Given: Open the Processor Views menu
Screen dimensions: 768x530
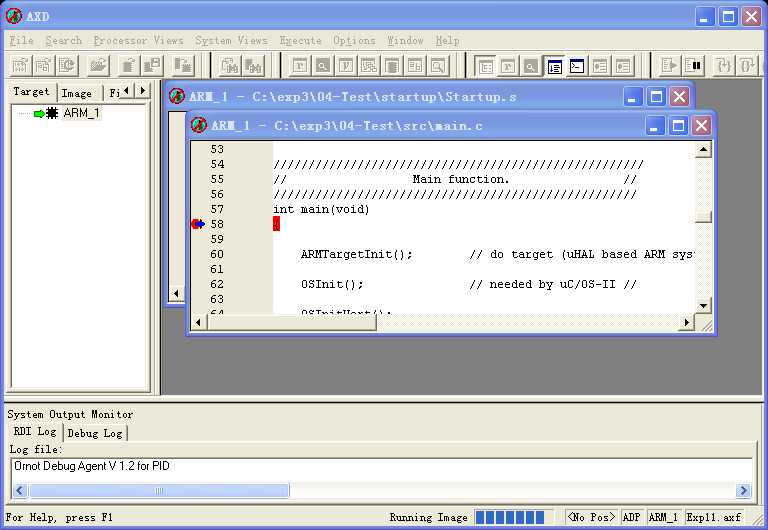Looking at the screenshot, I should (x=138, y=41).
